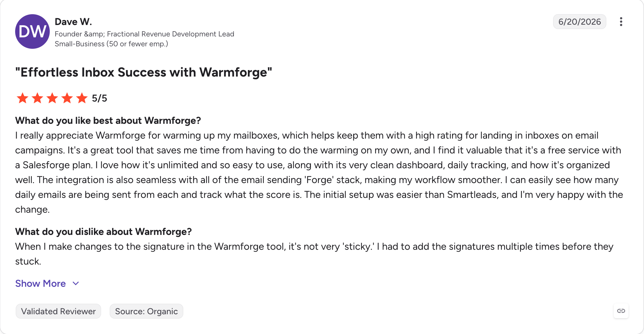Click the 6/20/2026 date badge
Viewport: 644px width, 334px height.
click(x=579, y=22)
